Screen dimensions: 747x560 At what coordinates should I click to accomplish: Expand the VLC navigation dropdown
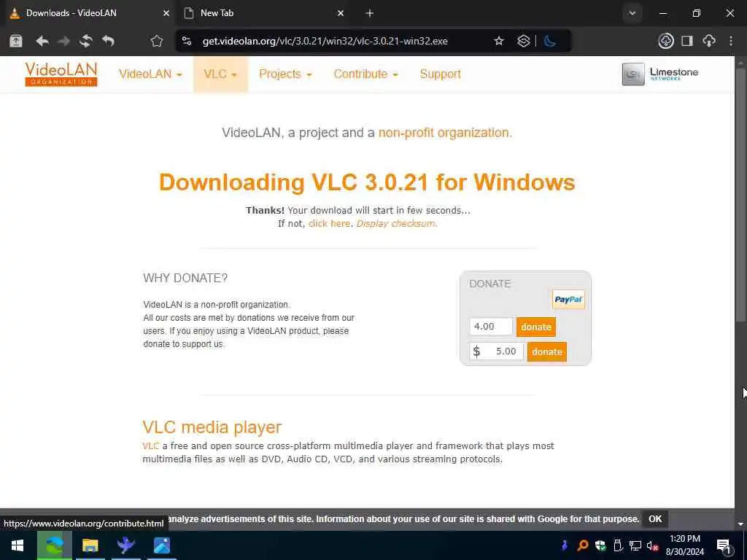[x=220, y=74]
